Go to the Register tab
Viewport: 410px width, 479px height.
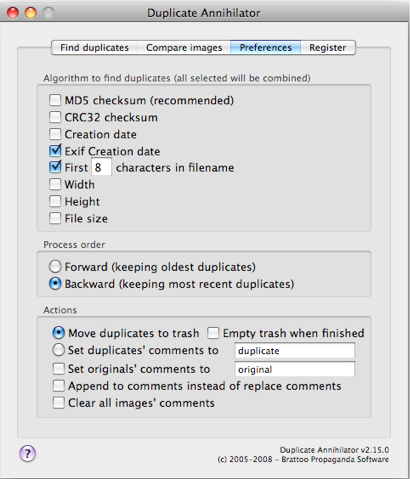coord(328,48)
